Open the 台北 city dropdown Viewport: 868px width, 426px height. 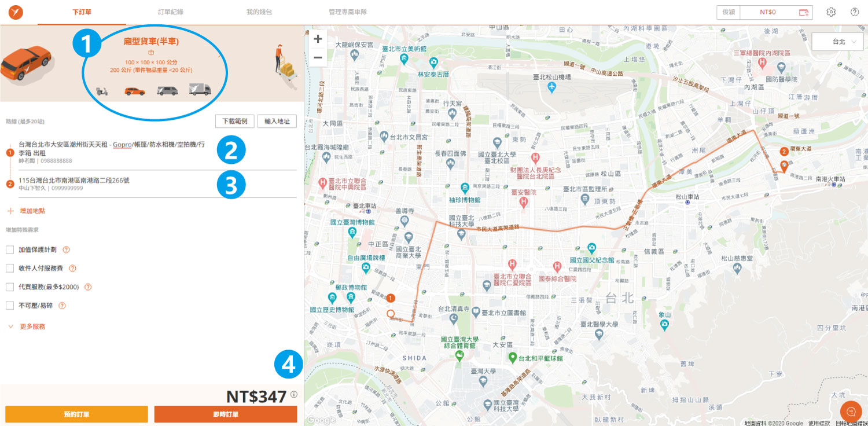point(838,42)
